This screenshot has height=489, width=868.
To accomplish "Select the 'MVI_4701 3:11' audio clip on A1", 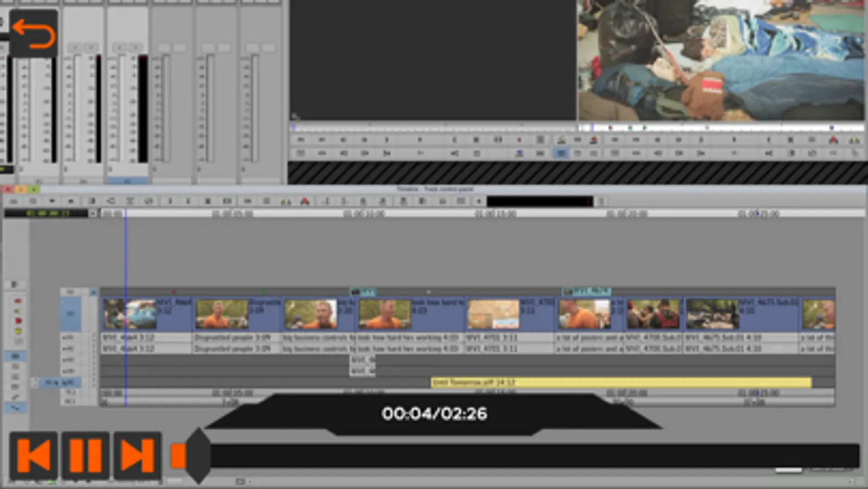I will point(510,337).
